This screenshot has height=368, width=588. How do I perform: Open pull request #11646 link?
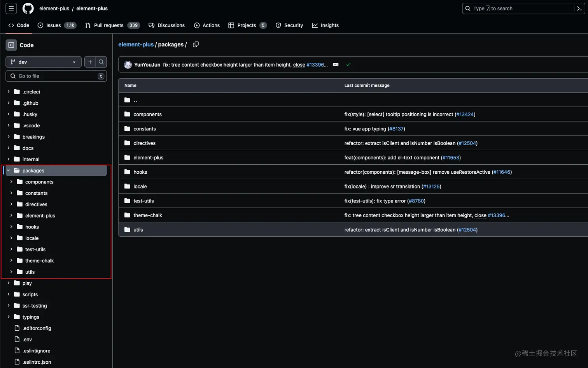502,172
